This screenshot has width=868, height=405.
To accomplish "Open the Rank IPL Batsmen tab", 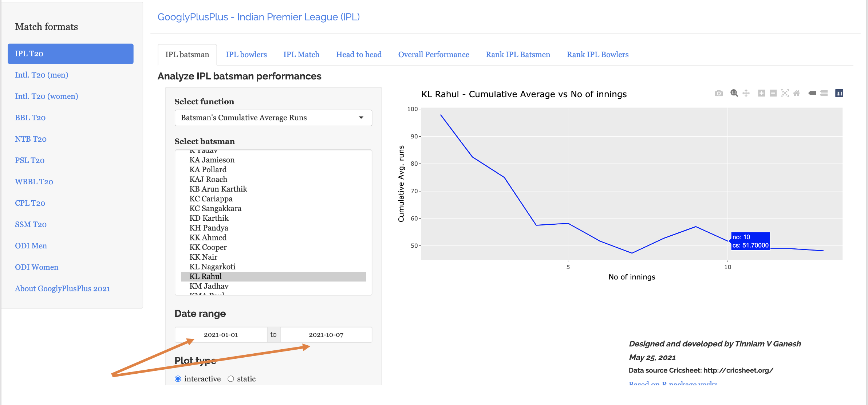I will (518, 55).
